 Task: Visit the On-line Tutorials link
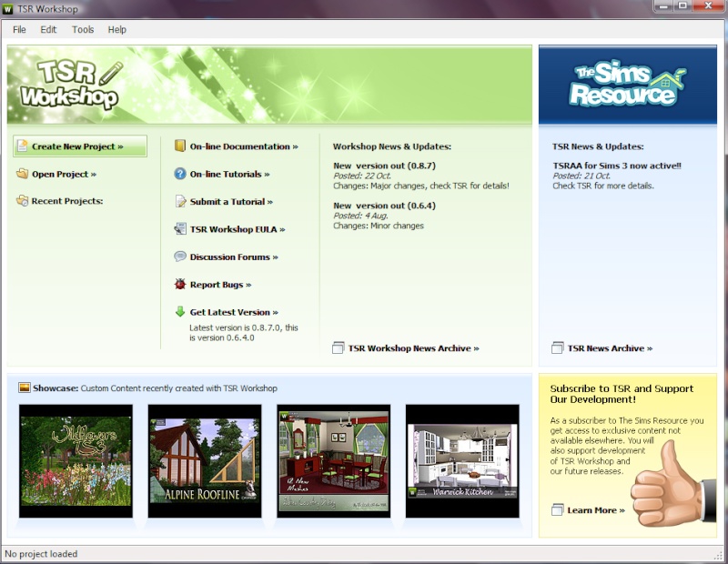(229, 174)
